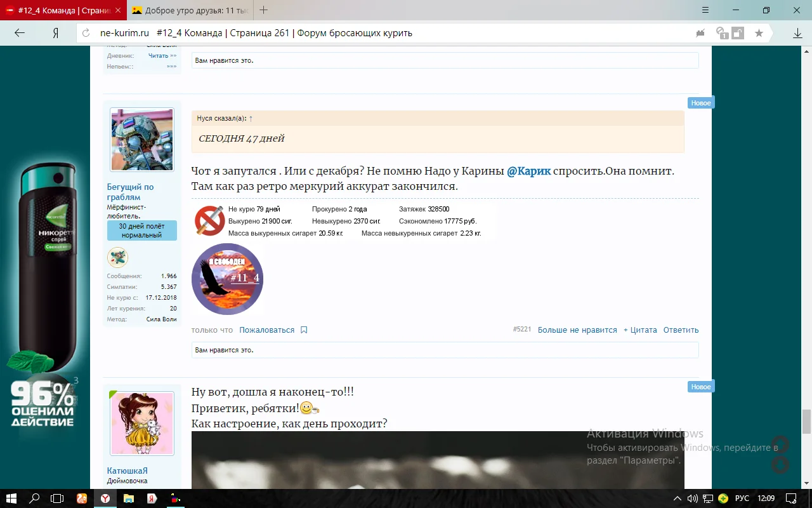Click the blocked-content badge showing "1"
Image resolution: width=812 pixels, height=508 pixels.
(721, 32)
